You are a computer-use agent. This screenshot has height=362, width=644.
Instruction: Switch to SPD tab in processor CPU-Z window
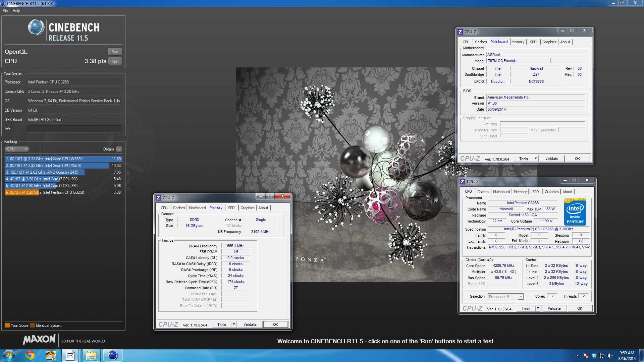536,192
